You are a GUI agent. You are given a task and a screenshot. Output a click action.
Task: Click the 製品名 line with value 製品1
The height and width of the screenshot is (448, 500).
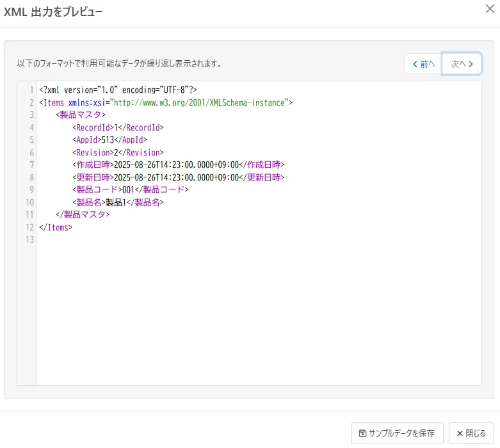(x=118, y=202)
